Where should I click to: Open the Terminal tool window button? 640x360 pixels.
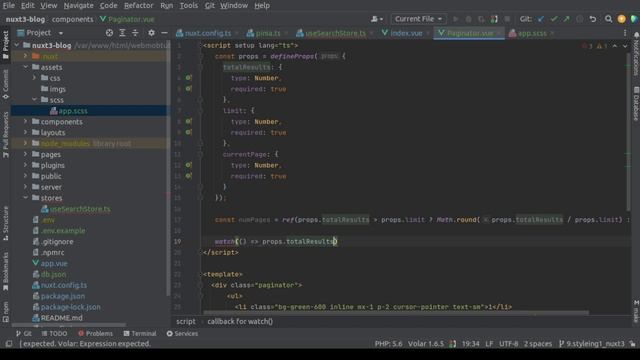(x=140, y=333)
